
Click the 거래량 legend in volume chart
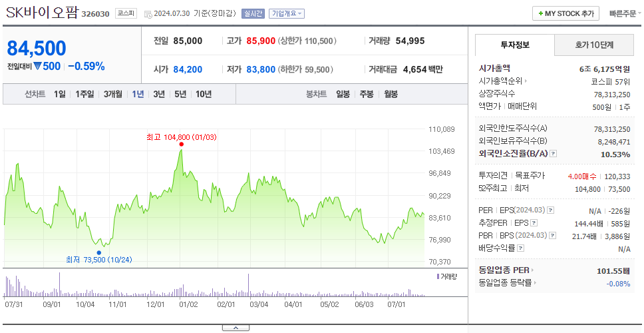click(447, 276)
